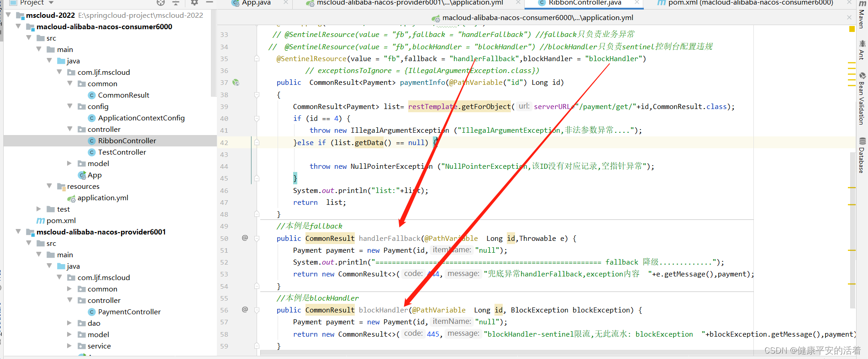Collapse the resources folder
Screen dimensions: 868x359
[49, 186]
